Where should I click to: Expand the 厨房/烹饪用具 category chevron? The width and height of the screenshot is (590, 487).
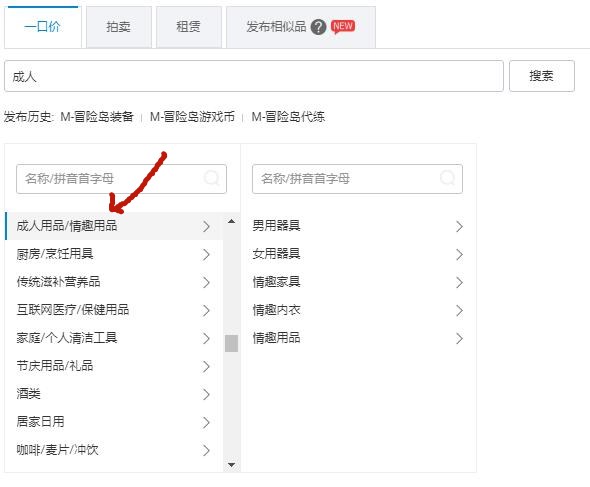[x=206, y=254]
